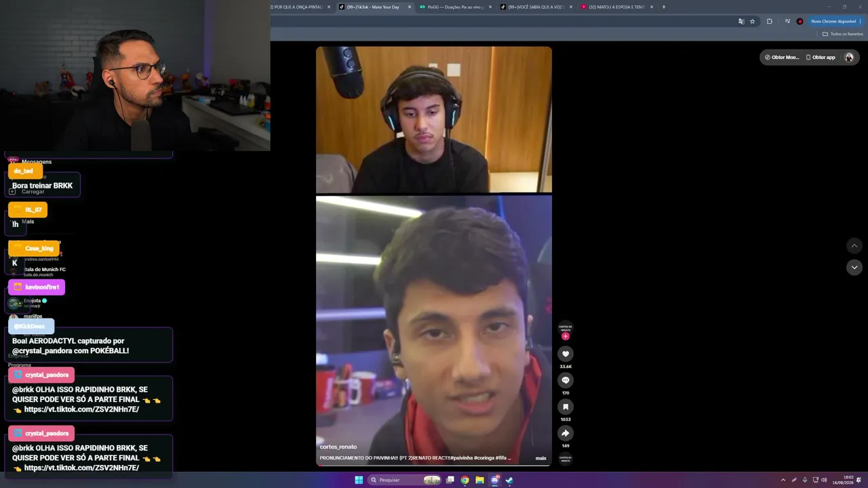
Task: Go to next video with down arrow
Action: tap(854, 267)
